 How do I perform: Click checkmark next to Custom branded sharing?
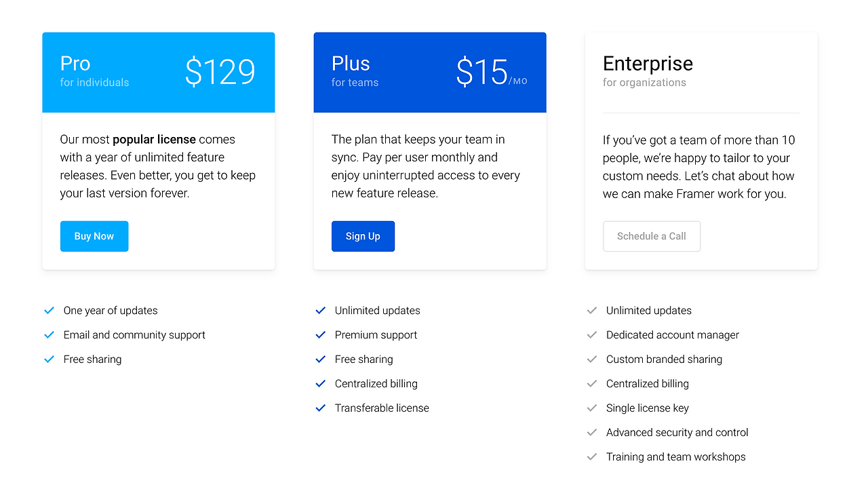pos(592,359)
